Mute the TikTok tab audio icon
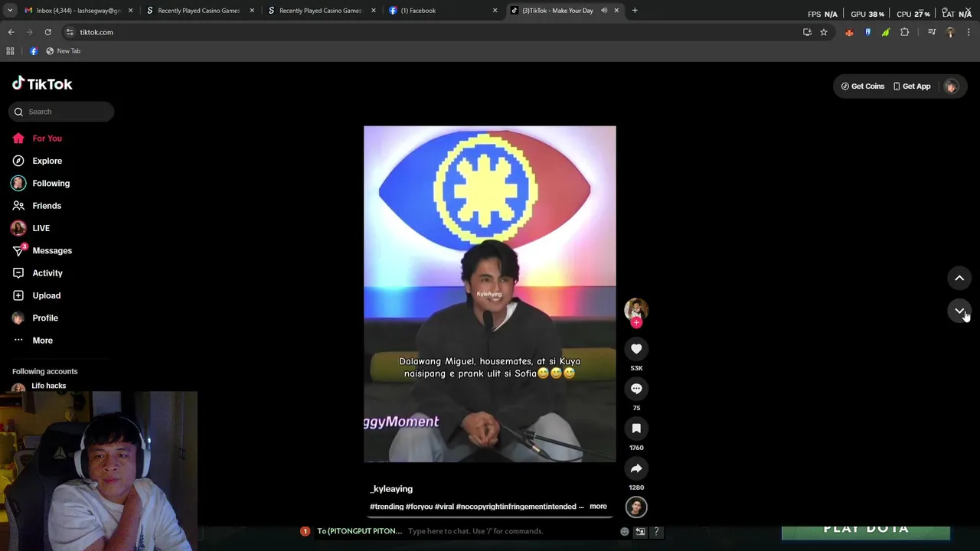This screenshot has height=551, width=980. pyautogui.click(x=604, y=11)
